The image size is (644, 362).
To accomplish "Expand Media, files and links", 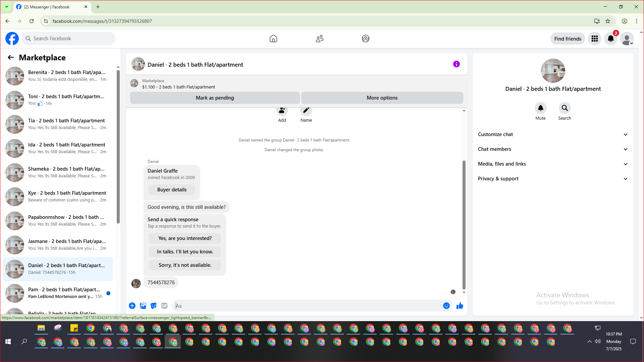I will point(552,164).
